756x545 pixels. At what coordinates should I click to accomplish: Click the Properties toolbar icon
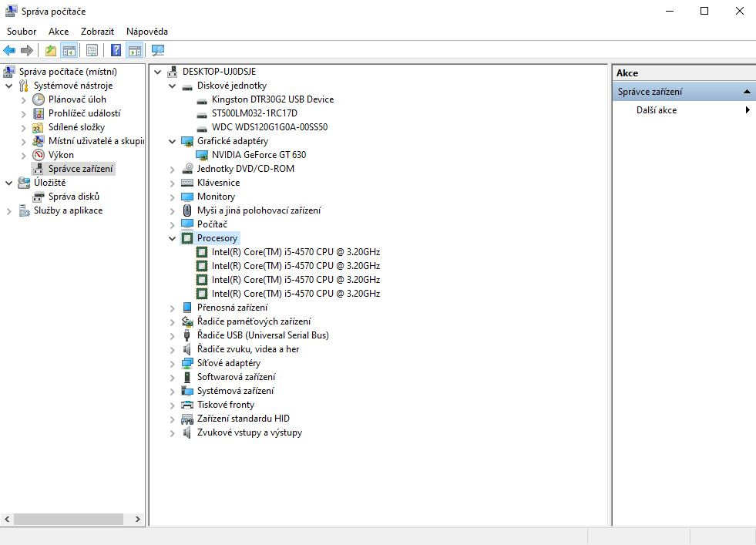pyautogui.click(x=92, y=50)
